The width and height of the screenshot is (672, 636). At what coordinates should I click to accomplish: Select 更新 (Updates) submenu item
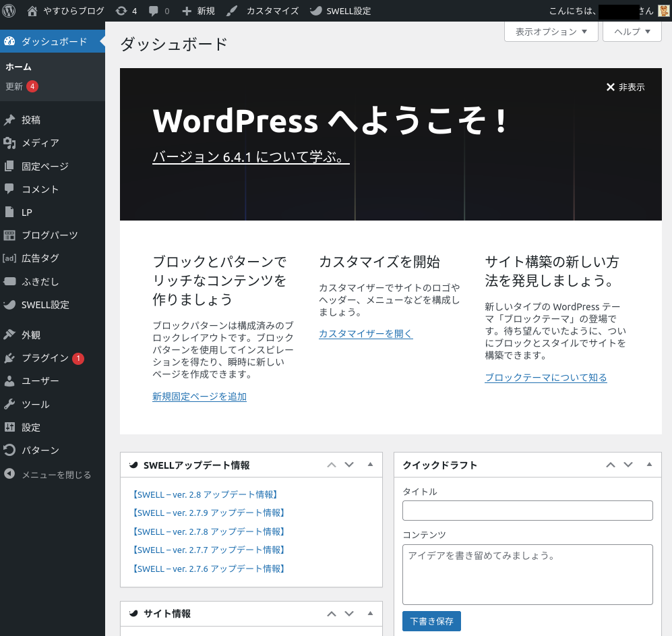click(x=14, y=86)
